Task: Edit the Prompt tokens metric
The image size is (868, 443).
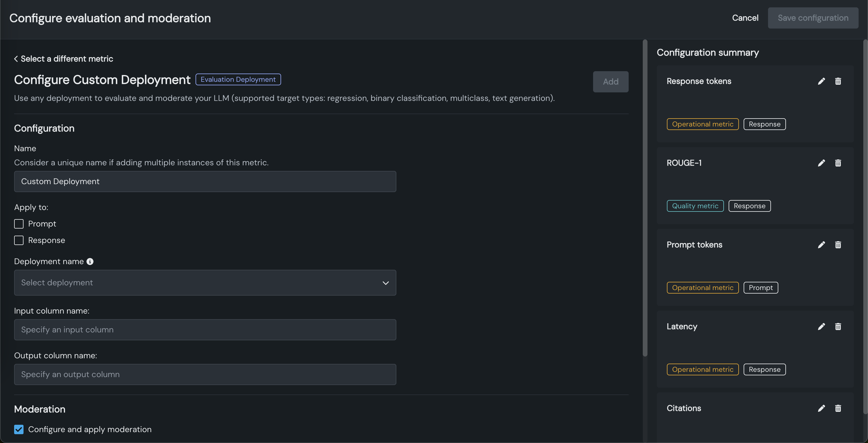Action: 821,245
